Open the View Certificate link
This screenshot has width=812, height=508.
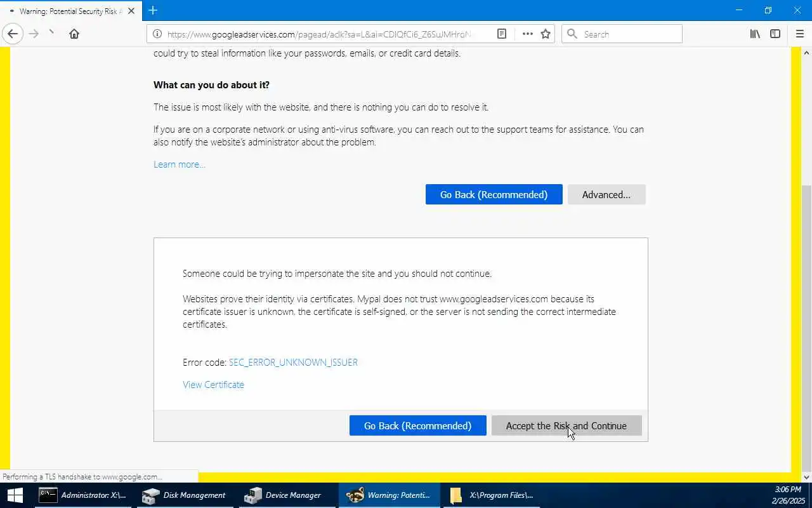[213, 385]
